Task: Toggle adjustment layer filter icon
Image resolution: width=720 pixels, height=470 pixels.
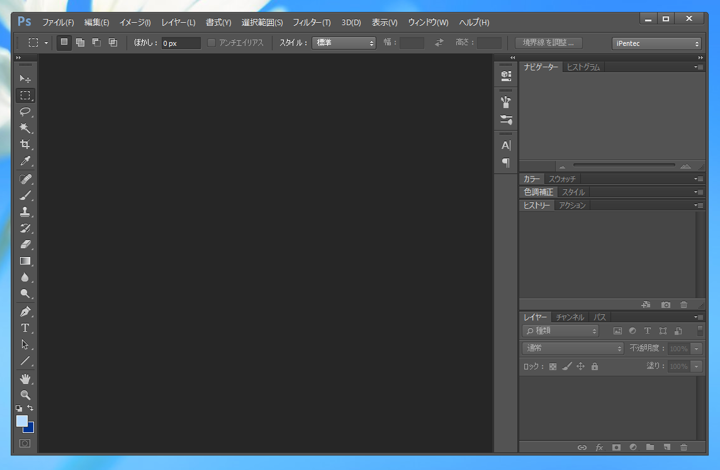Action: coord(632,331)
